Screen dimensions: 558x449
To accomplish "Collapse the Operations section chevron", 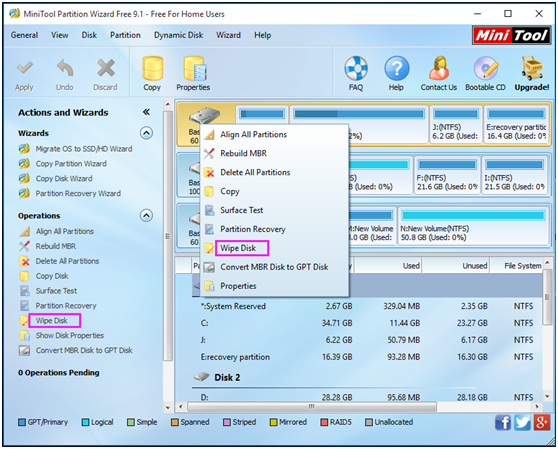I will coord(146,216).
